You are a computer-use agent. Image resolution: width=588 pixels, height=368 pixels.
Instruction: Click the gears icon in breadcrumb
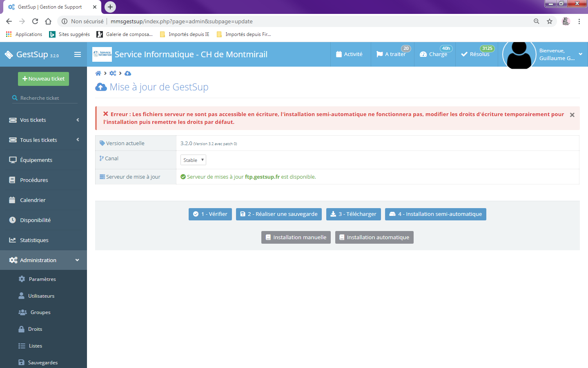coord(113,73)
